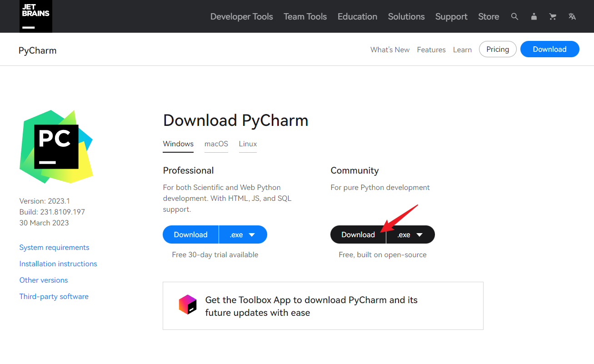Switch to the Linux tab

tap(248, 144)
